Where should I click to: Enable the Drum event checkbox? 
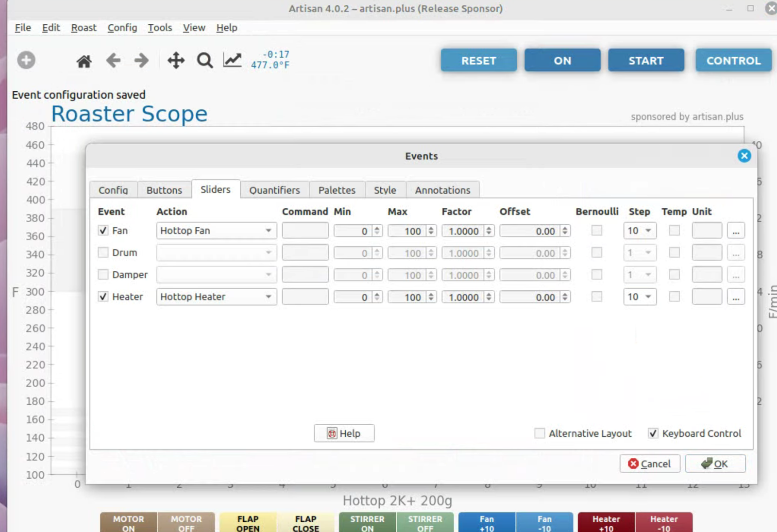tap(103, 252)
